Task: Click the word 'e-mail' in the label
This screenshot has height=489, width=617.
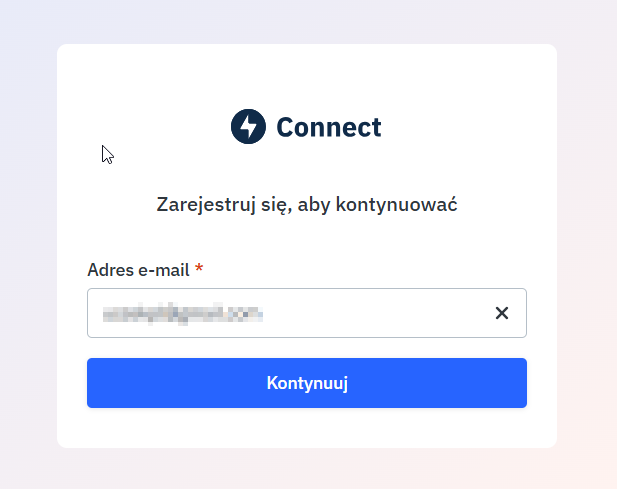Action: 162,270
